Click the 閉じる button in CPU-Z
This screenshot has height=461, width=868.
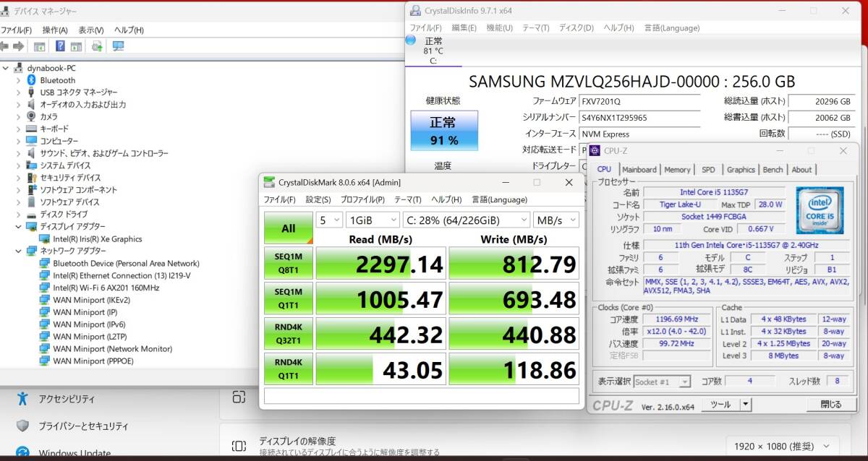point(830,405)
